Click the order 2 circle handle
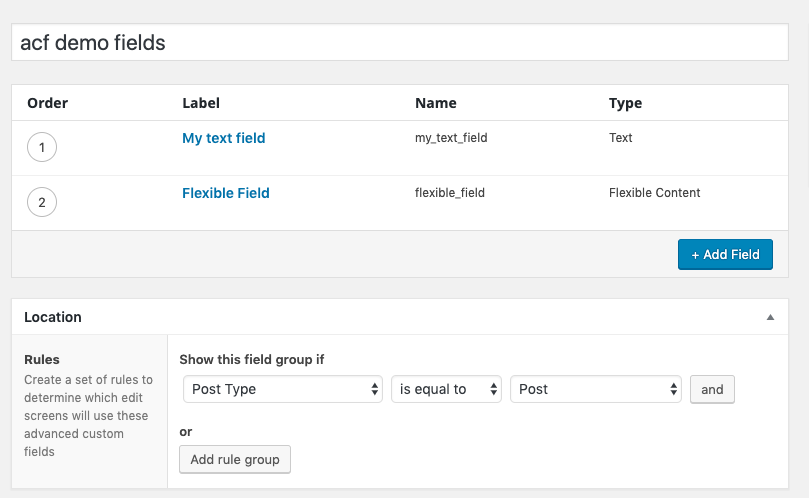Viewport: 809px width, 498px height. [41, 203]
